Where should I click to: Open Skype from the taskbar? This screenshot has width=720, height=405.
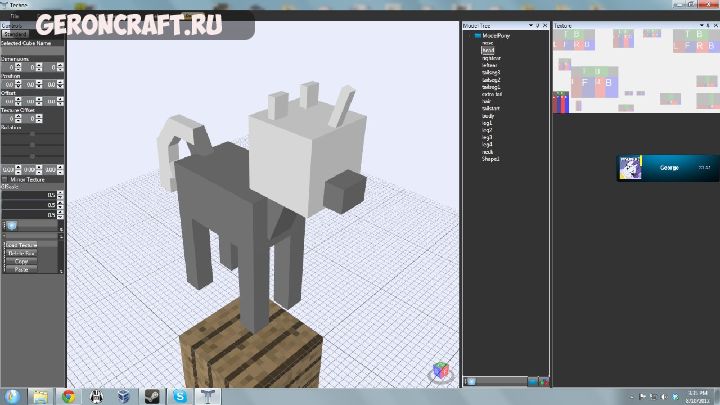[180, 396]
